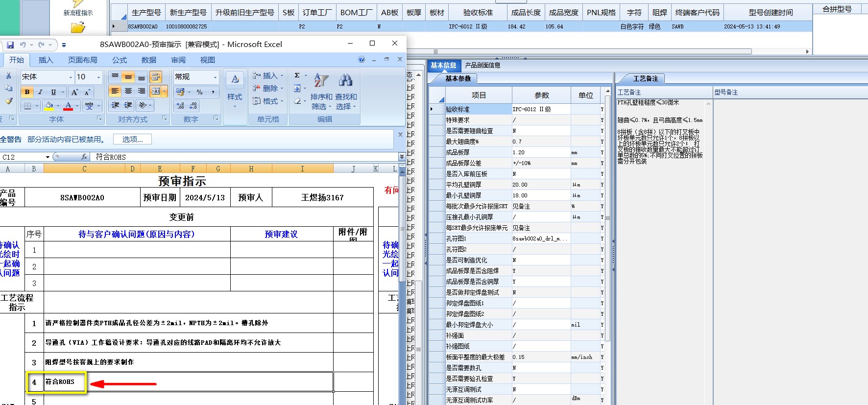868x405 pixels.
Task: Apply cell borders icon
Action: tap(27, 105)
